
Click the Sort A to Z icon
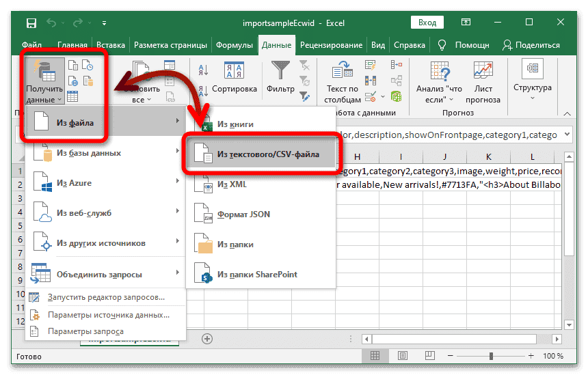[203, 70]
